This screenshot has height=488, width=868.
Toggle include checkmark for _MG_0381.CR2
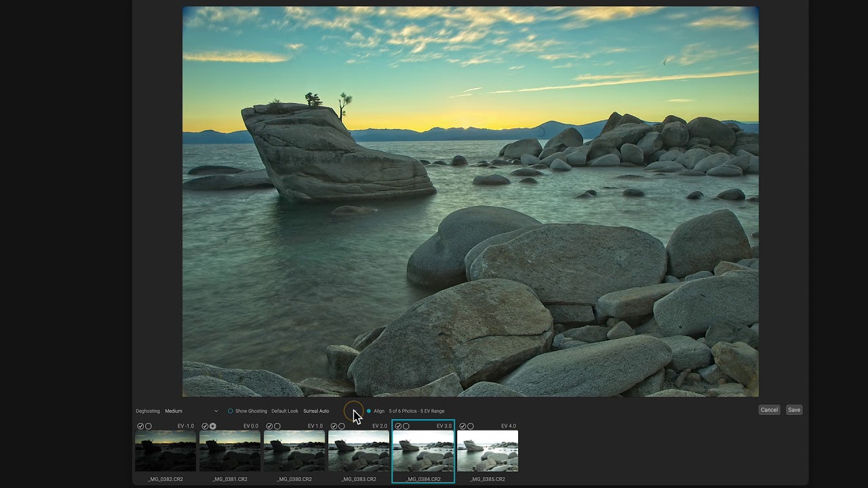(205, 426)
